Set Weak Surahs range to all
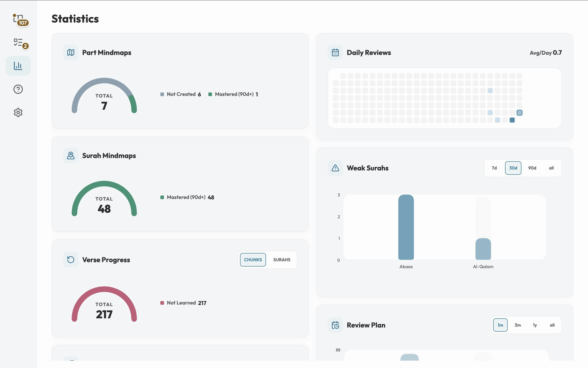The width and height of the screenshot is (588, 368). [551, 168]
